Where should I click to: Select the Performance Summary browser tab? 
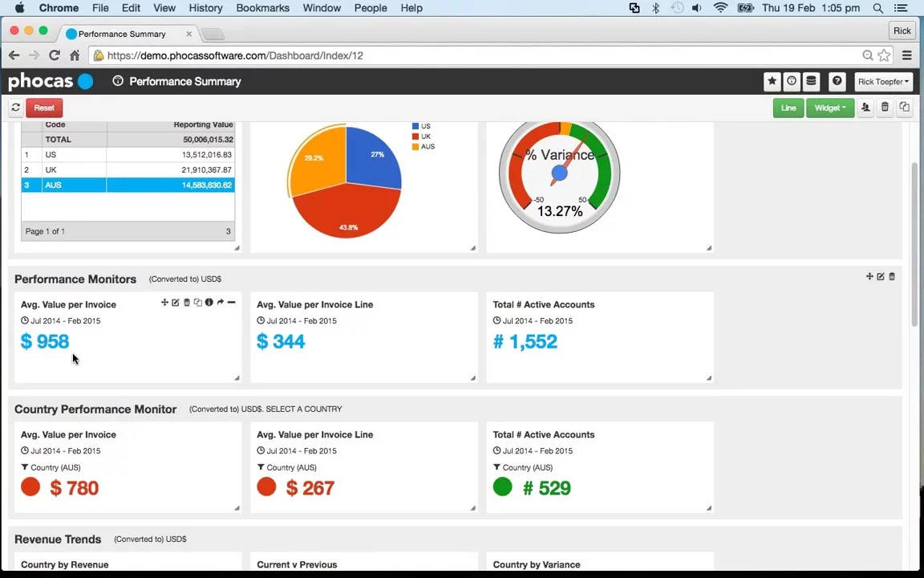pyautogui.click(x=122, y=34)
